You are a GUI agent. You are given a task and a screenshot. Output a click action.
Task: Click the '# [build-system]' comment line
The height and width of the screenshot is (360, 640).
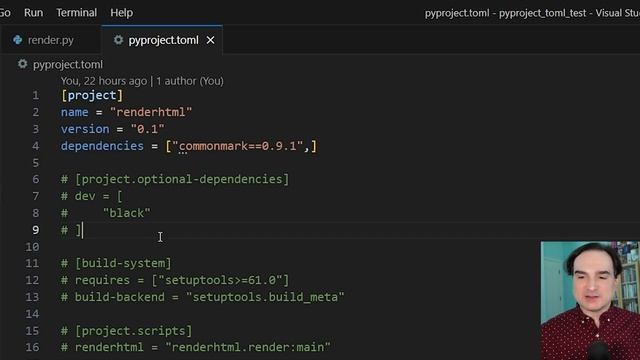click(116, 263)
